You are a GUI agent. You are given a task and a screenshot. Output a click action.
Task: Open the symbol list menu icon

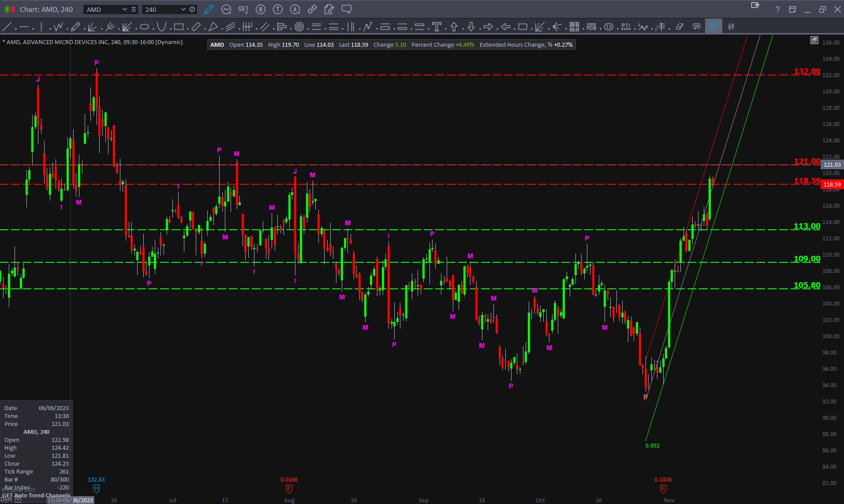134,9
